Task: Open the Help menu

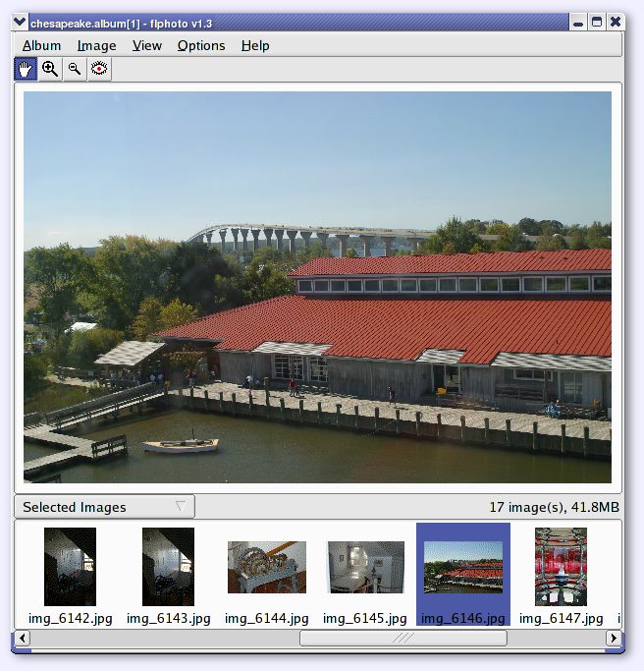Action: pos(255,45)
